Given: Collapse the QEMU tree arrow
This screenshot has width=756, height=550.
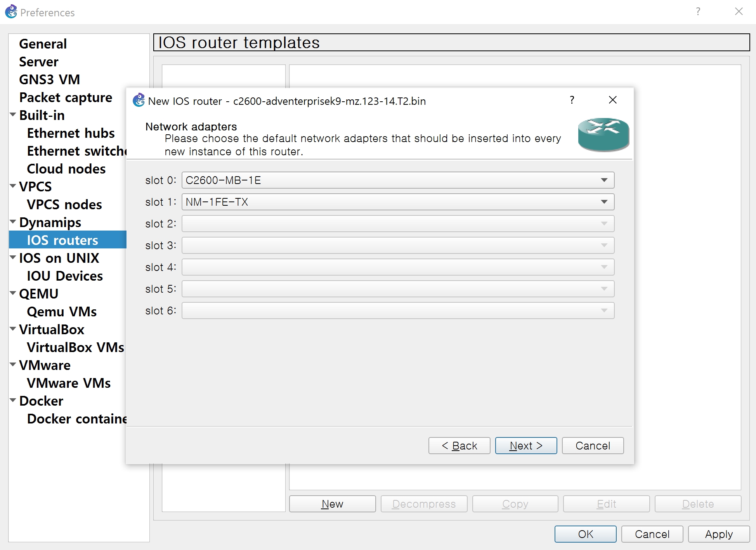Looking at the screenshot, I should [13, 293].
